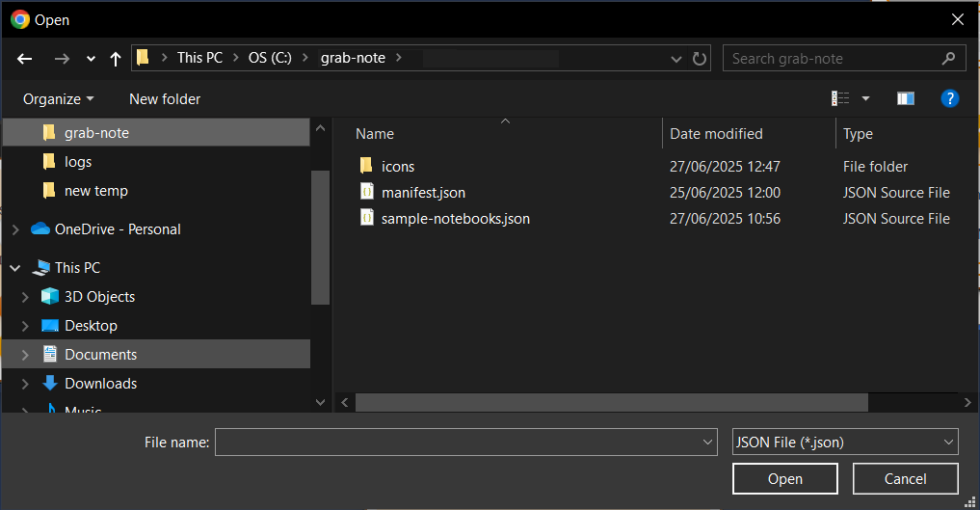
Task: Click the Open button
Action: 785,479
